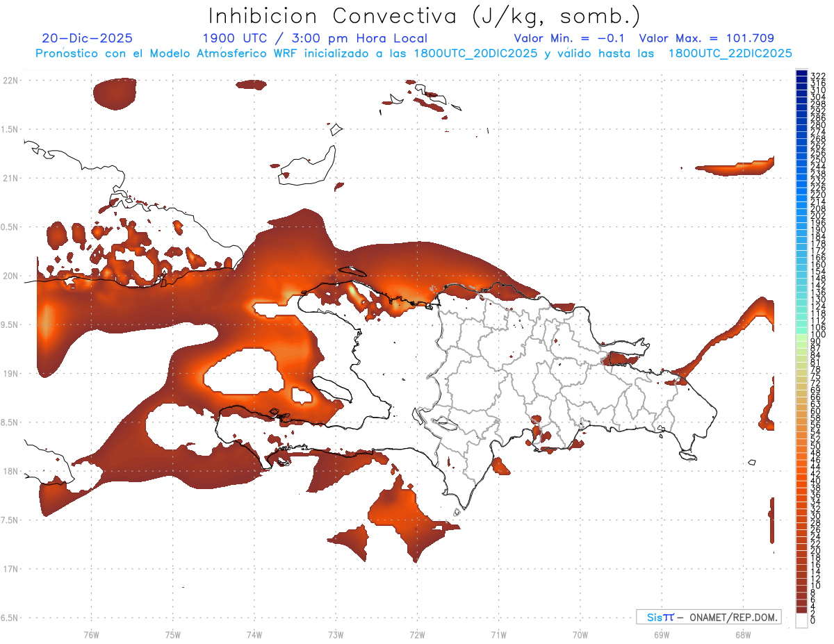Click the colorbar label 10
The height and width of the screenshot is (644, 834).
(815, 586)
